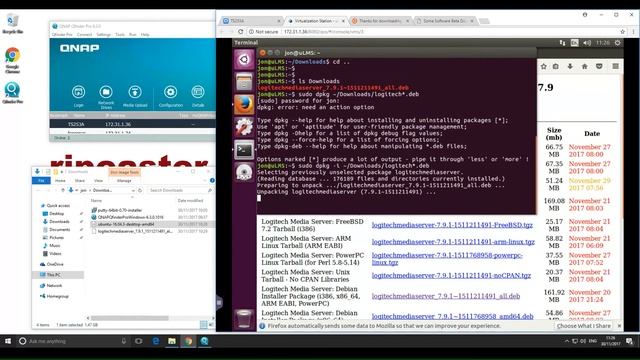Open the Manage tab in File Explorer
640x360 pixels.
124,180
